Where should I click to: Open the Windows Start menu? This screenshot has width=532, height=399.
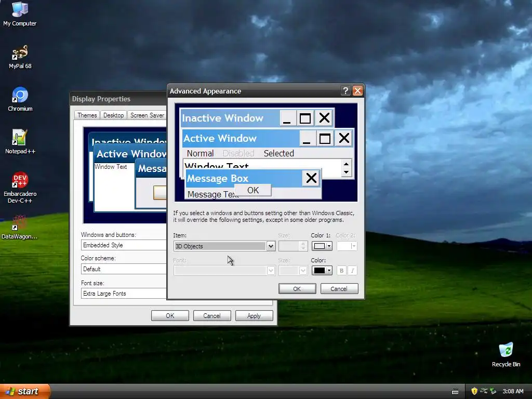(x=24, y=391)
